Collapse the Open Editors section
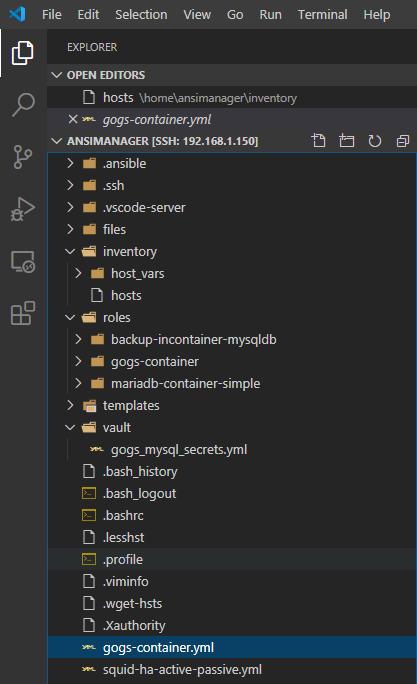Viewport: 417px width, 684px height. pos(56,75)
